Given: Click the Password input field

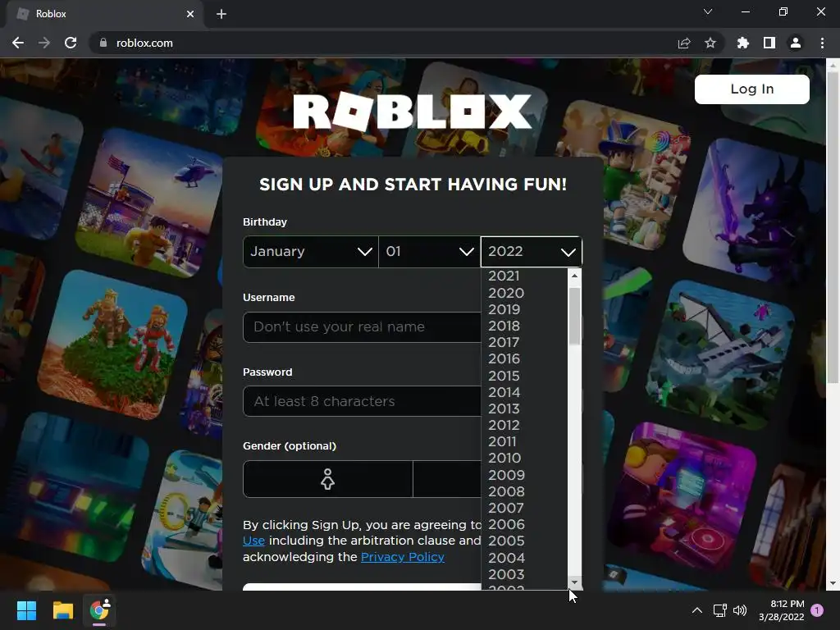Looking at the screenshot, I should click(x=362, y=401).
